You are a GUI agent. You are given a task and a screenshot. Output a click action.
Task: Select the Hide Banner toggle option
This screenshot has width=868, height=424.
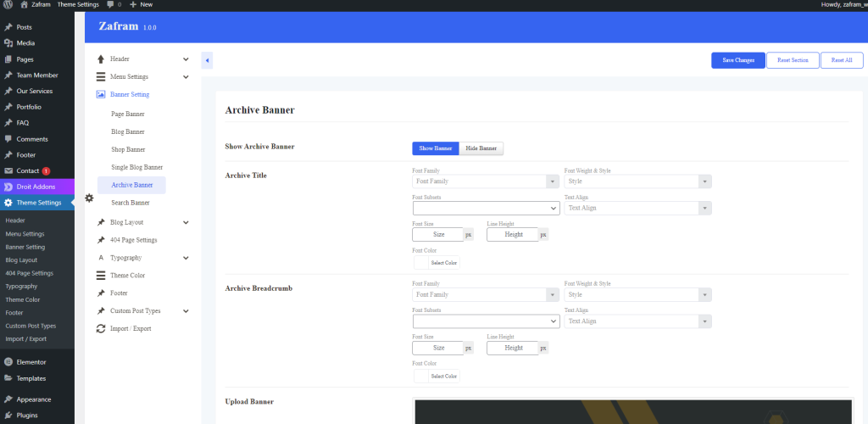(481, 148)
